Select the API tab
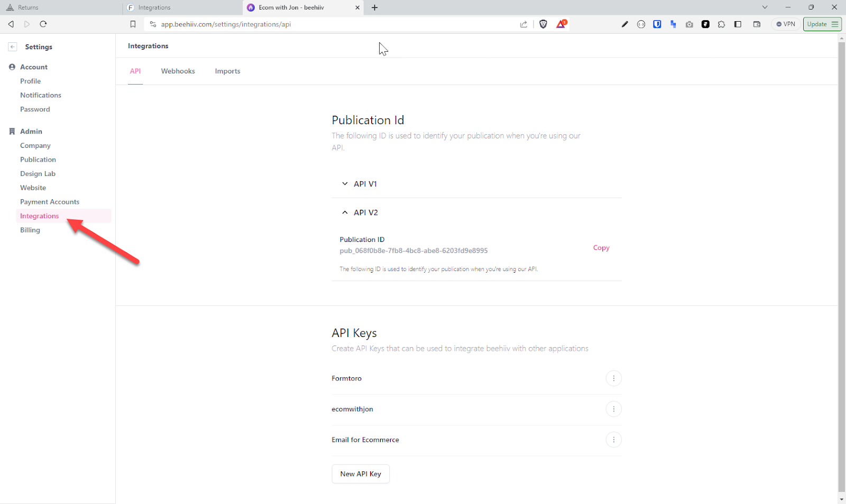Image resolution: width=846 pixels, height=504 pixels. 135,71
